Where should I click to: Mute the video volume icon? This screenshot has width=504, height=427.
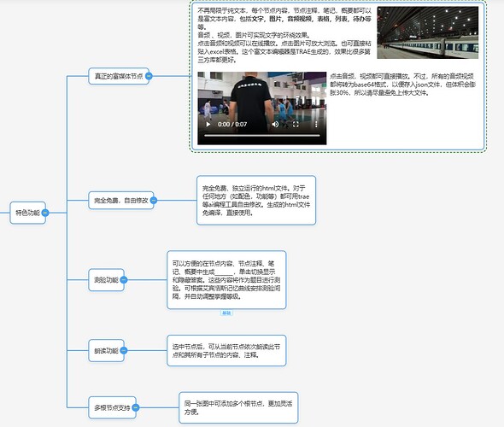275,125
